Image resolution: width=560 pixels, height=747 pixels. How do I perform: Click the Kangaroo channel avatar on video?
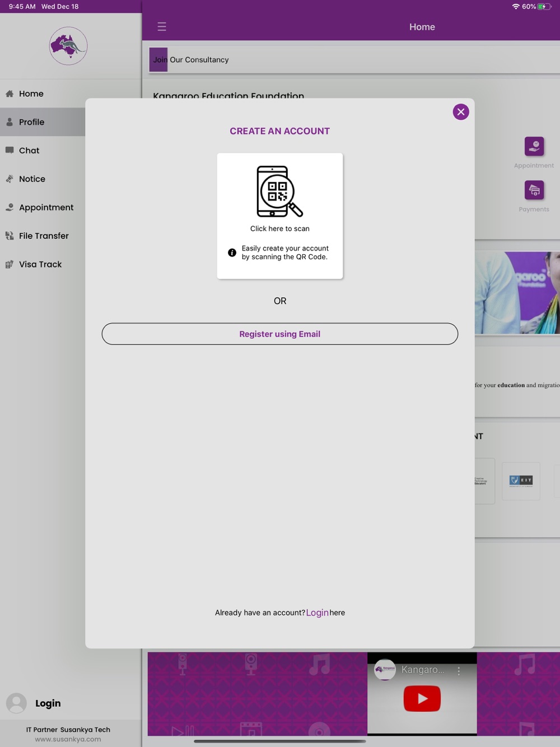pos(385,670)
